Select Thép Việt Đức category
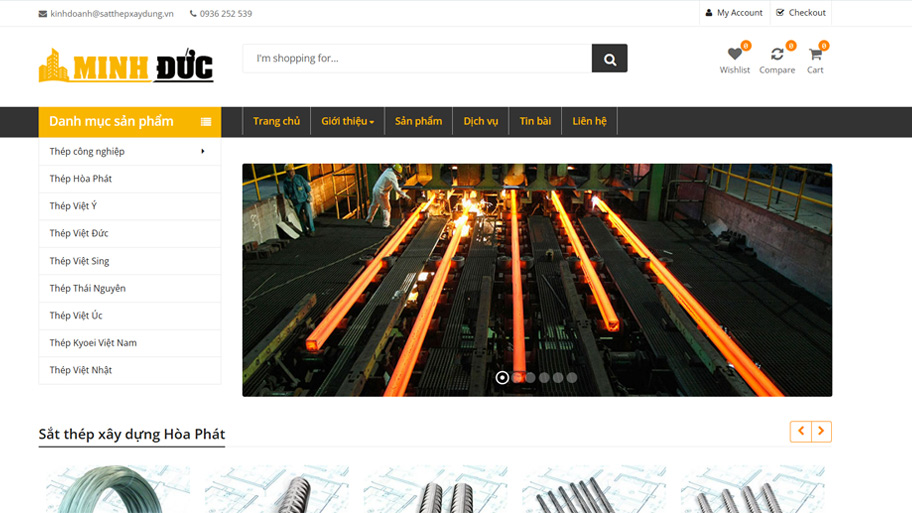 point(130,233)
